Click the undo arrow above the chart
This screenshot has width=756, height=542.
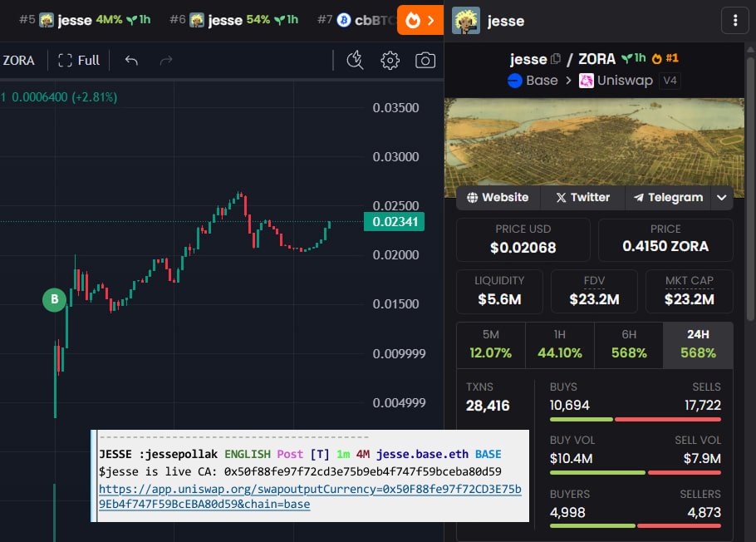[x=133, y=60]
